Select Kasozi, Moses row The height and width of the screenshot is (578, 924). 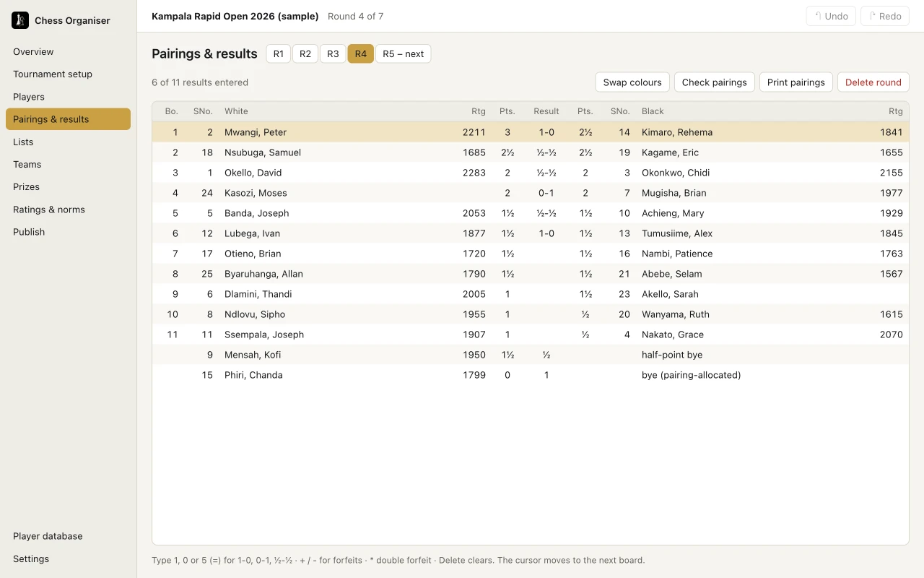(x=531, y=193)
